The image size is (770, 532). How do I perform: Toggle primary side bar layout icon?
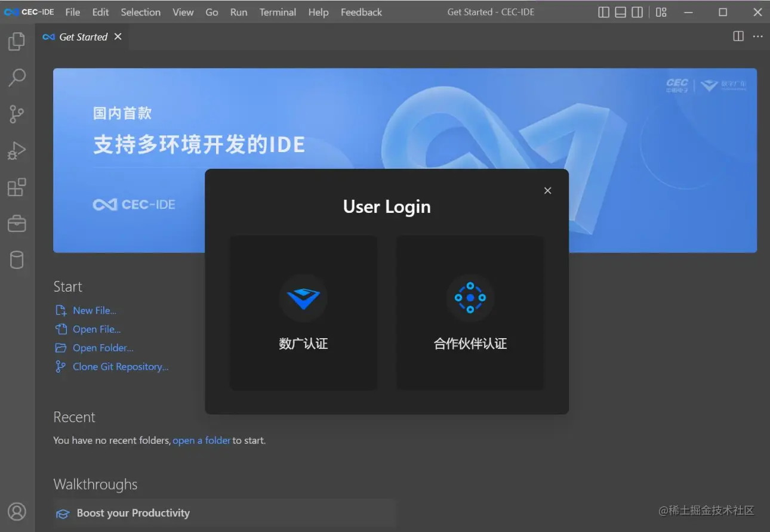coord(603,12)
